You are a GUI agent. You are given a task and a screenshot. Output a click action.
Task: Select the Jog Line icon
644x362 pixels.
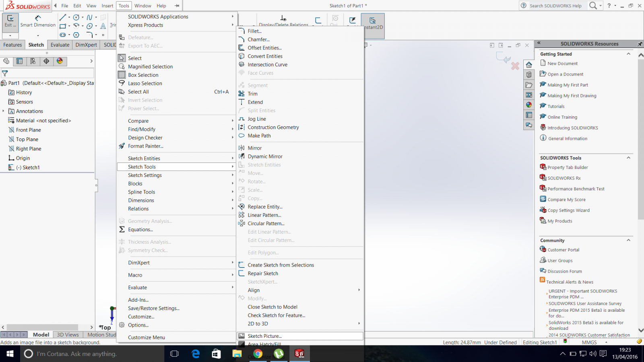coord(242,119)
